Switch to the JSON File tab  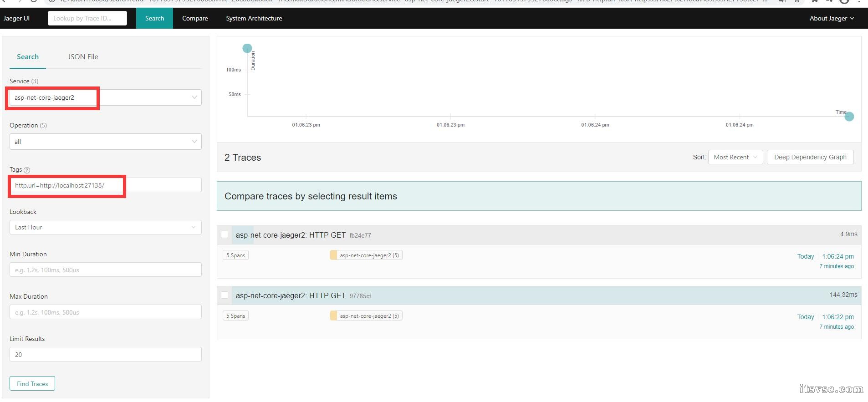click(83, 57)
